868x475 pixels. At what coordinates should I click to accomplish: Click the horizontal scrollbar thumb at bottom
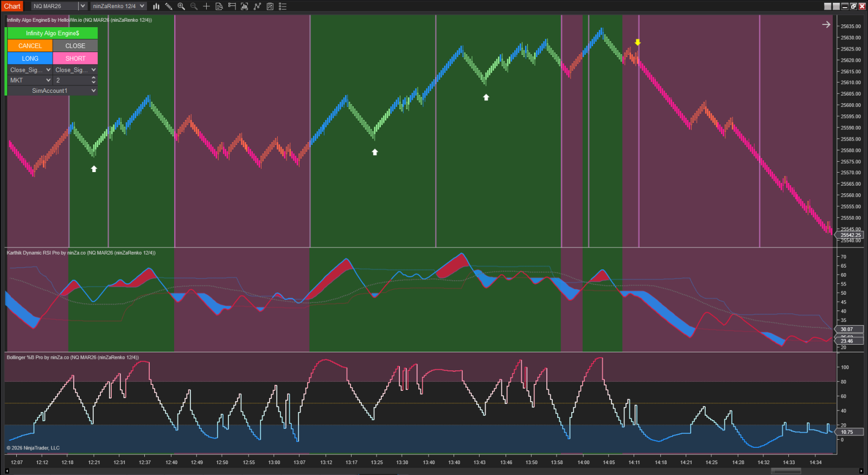point(786,471)
